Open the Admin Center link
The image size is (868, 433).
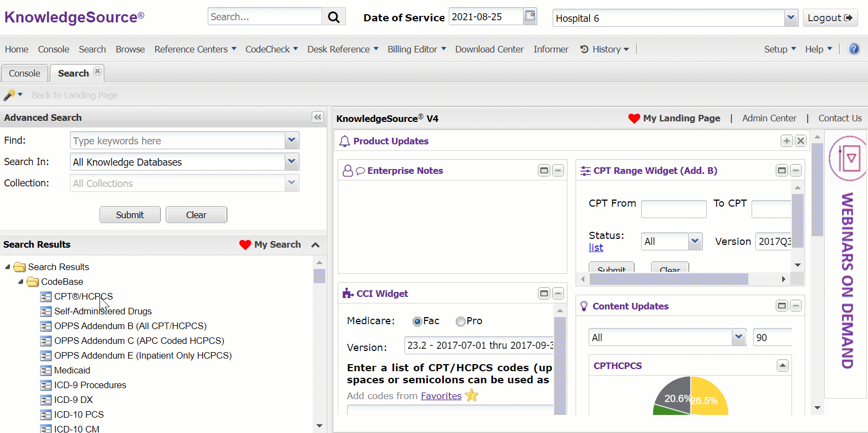pyautogui.click(x=769, y=118)
